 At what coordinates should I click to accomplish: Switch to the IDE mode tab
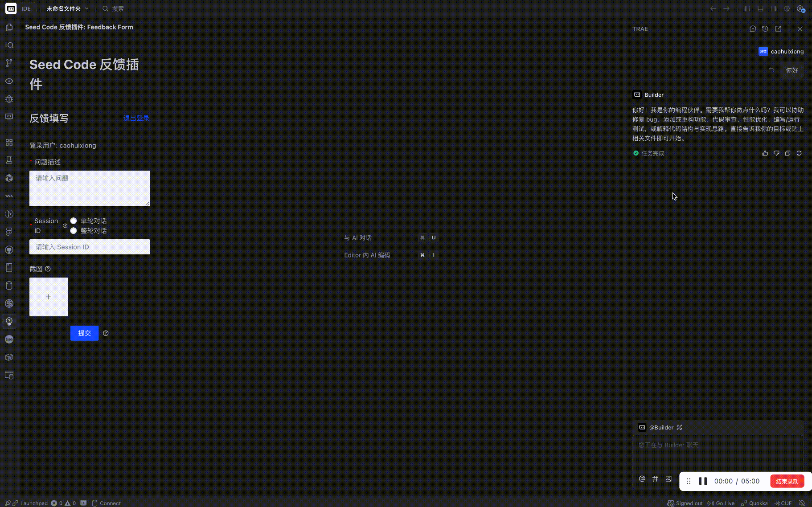26,8
